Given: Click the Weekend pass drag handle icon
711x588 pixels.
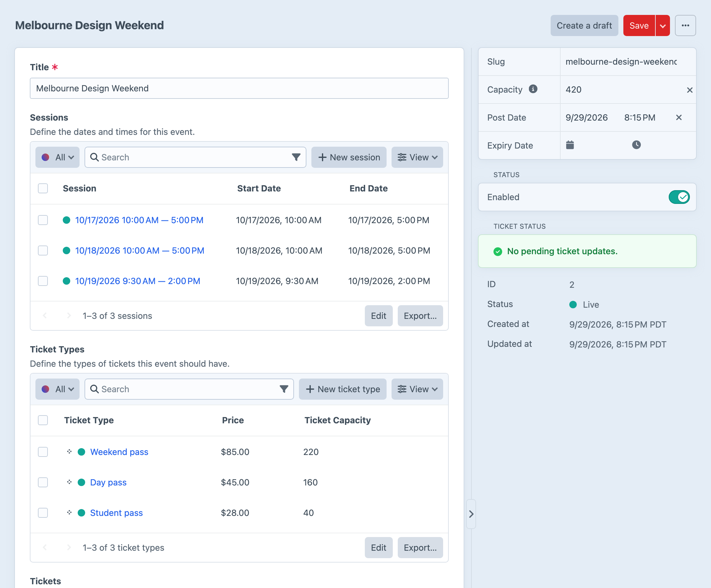Looking at the screenshot, I should coord(69,452).
